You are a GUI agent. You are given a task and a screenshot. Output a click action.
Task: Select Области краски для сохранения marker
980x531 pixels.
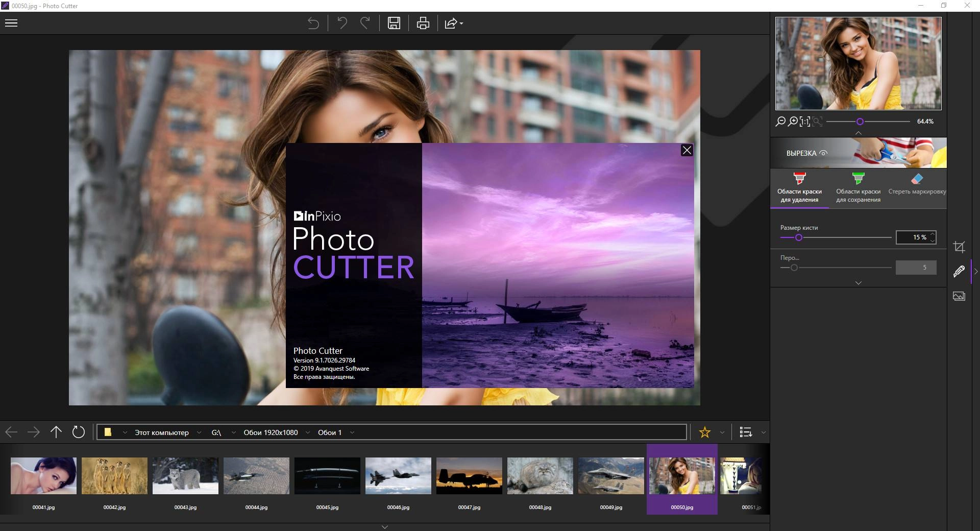[x=858, y=188]
